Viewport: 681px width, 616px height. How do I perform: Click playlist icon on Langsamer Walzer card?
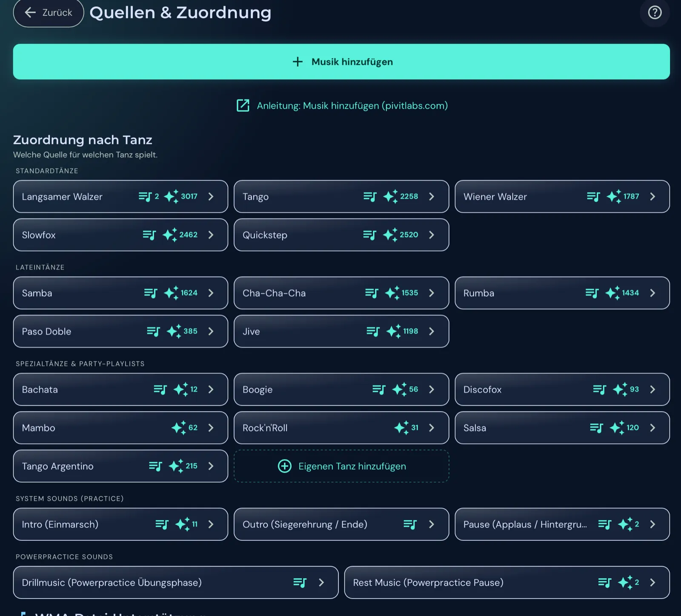[x=145, y=197]
